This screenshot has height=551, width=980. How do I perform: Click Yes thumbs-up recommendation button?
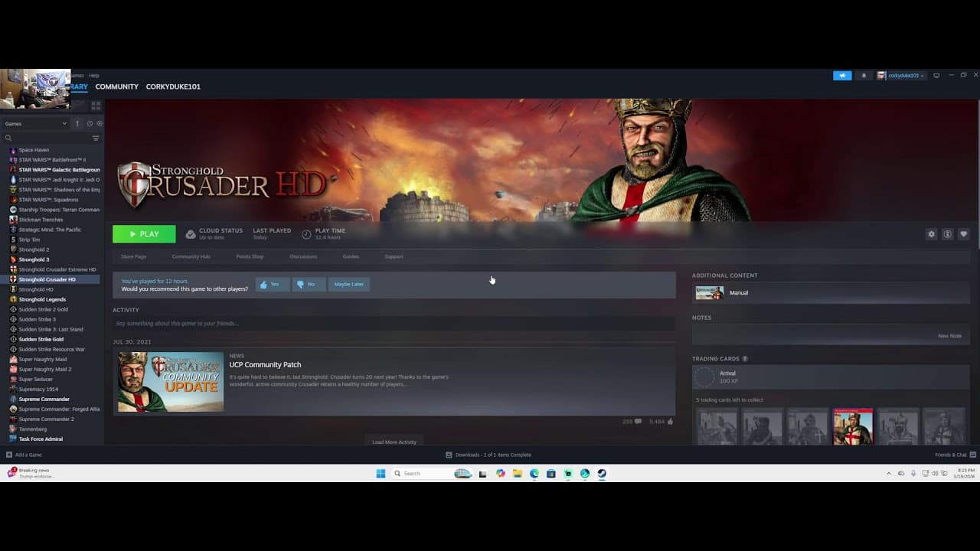click(x=272, y=284)
